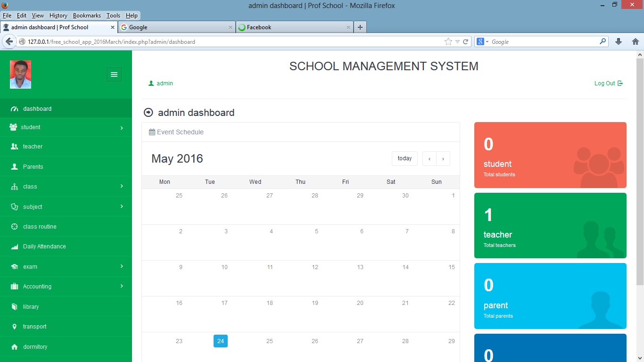Open the admin profile link

coord(164,83)
